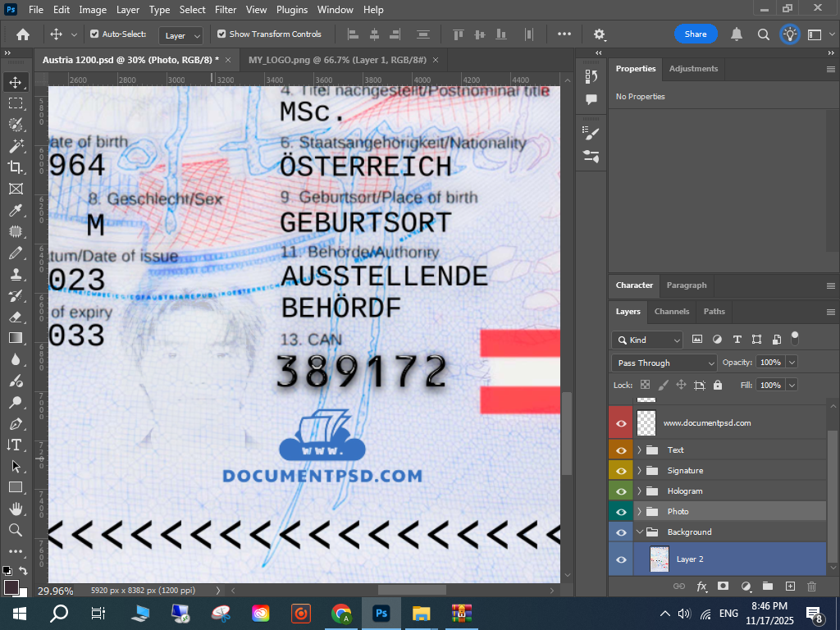Screen dimensions: 840x630
Task: Click the Delete layer trash icon
Action: (x=812, y=587)
